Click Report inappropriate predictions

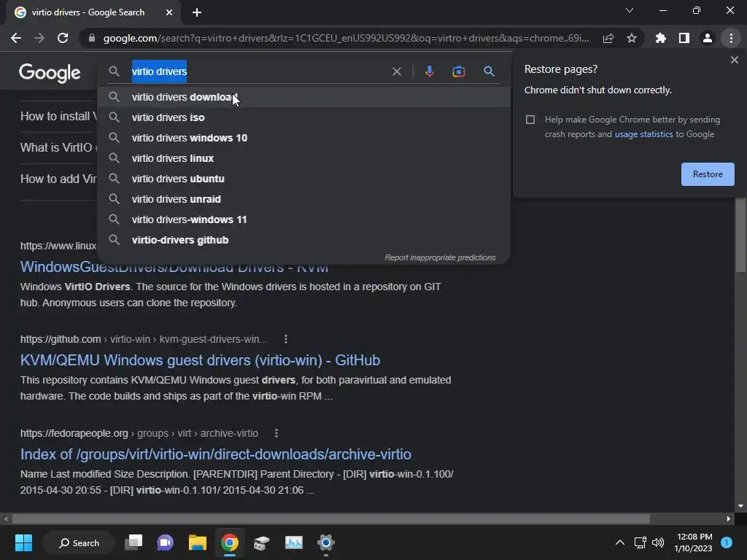440,257
